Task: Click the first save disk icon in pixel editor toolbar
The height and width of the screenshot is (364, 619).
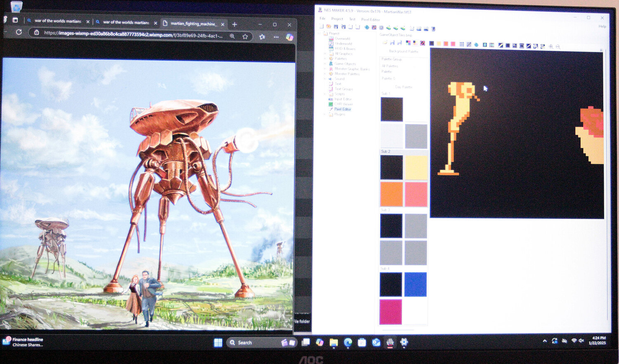Action: [392, 43]
